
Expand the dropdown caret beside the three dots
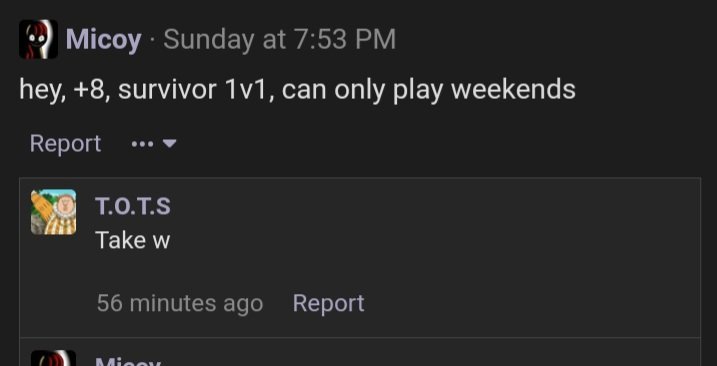[170, 144]
